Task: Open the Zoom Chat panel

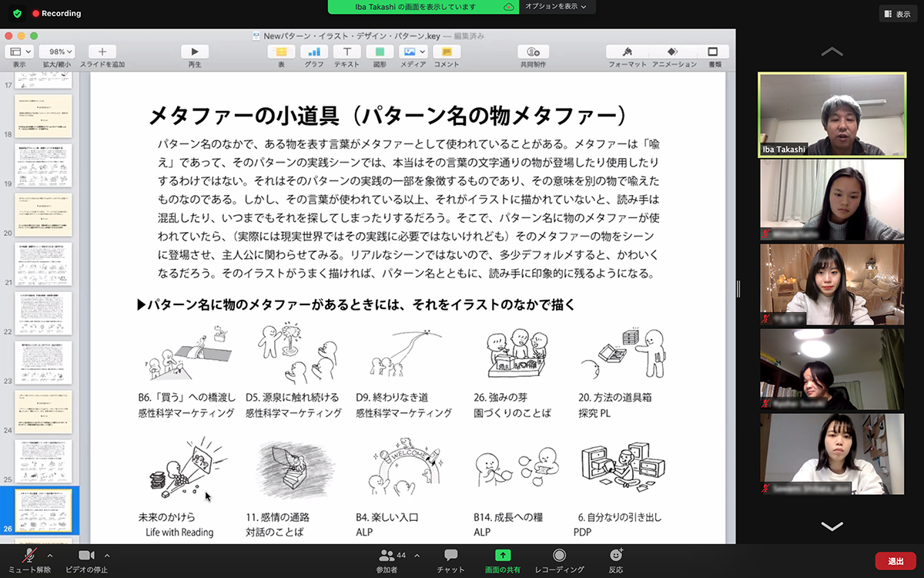Action: [450, 556]
